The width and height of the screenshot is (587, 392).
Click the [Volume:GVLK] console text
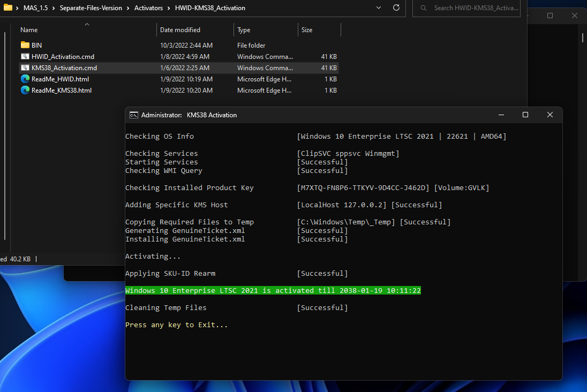pos(462,187)
